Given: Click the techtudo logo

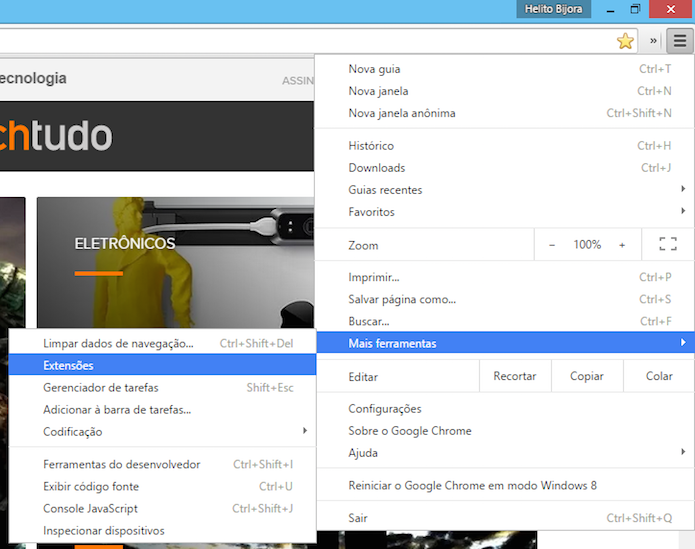Looking at the screenshot, I should click(56, 136).
